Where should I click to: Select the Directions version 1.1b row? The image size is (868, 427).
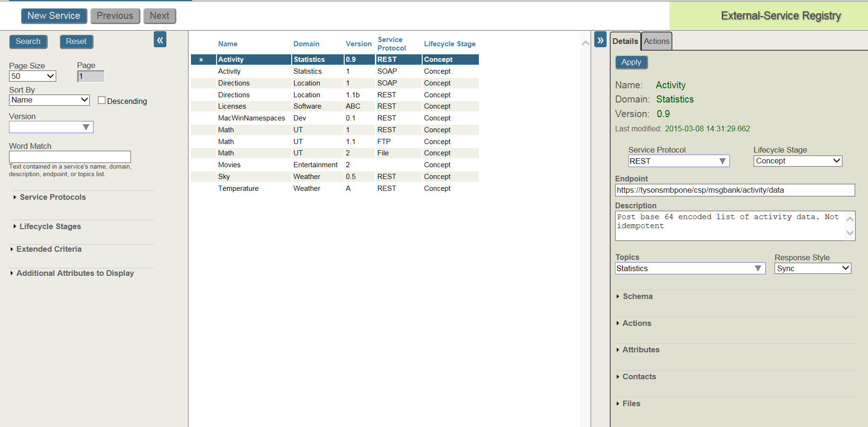pyautogui.click(x=335, y=95)
